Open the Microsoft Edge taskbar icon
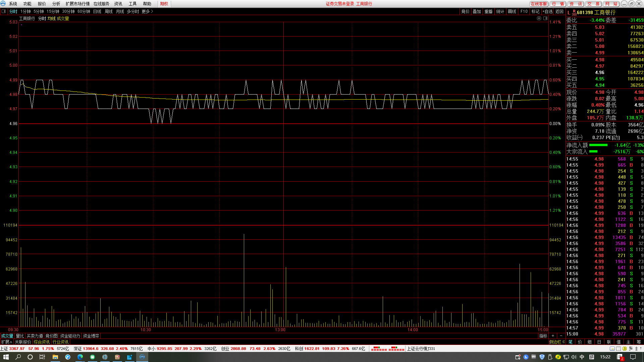The image size is (644, 362). (x=80, y=357)
